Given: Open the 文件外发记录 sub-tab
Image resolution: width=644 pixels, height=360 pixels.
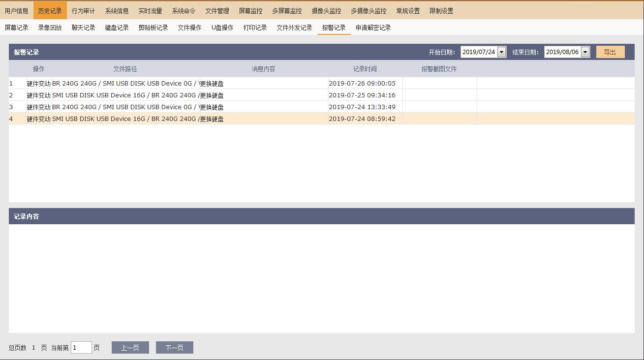Looking at the screenshot, I should coord(294,28).
